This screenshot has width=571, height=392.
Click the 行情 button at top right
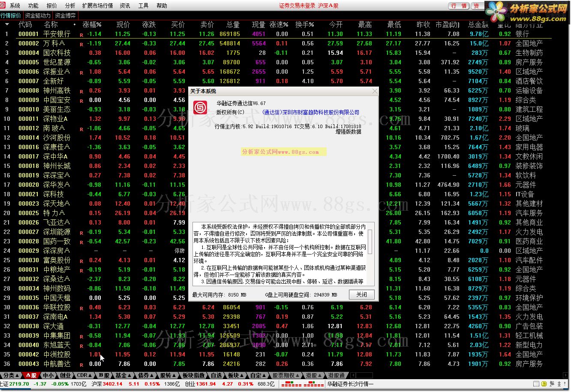[x=459, y=6]
